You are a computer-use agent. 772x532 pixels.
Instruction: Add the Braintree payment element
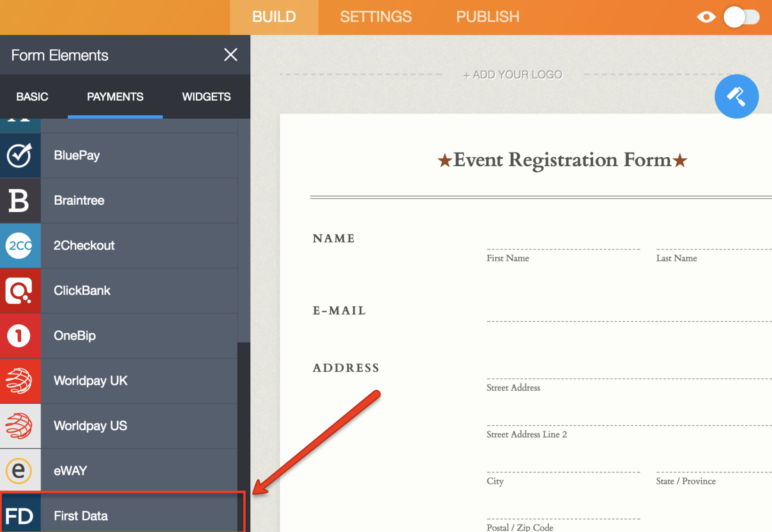point(119,201)
